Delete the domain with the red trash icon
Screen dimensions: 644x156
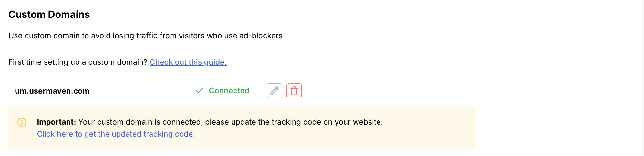294,91
